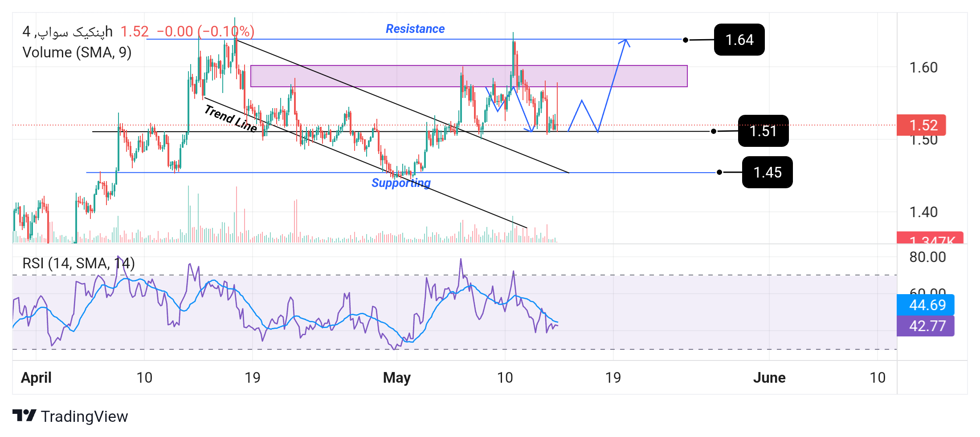Click the purple 42.77 RSI value tag
Viewport: 980px width, 437px height.
click(926, 326)
